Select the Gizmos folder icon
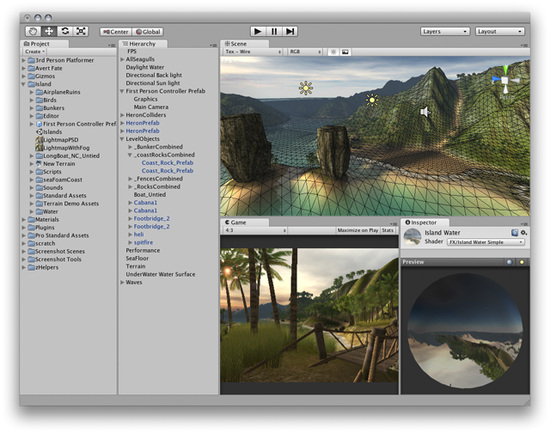The image size is (550, 433). click(x=31, y=76)
